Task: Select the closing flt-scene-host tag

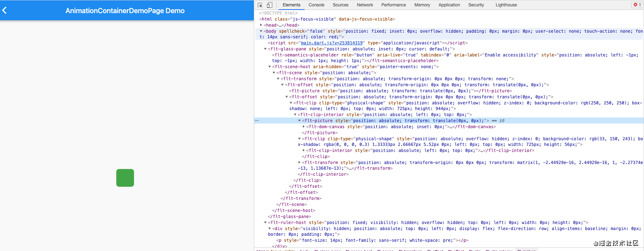Action: 294,211
